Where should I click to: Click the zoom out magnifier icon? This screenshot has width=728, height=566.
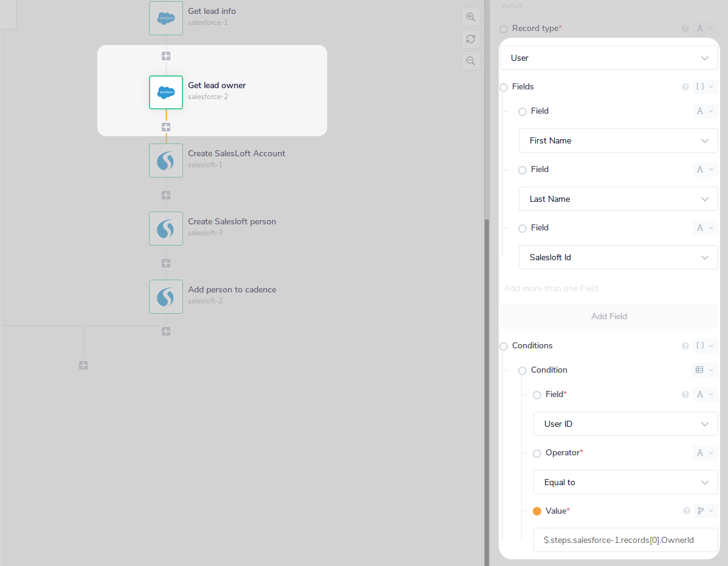(470, 61)
